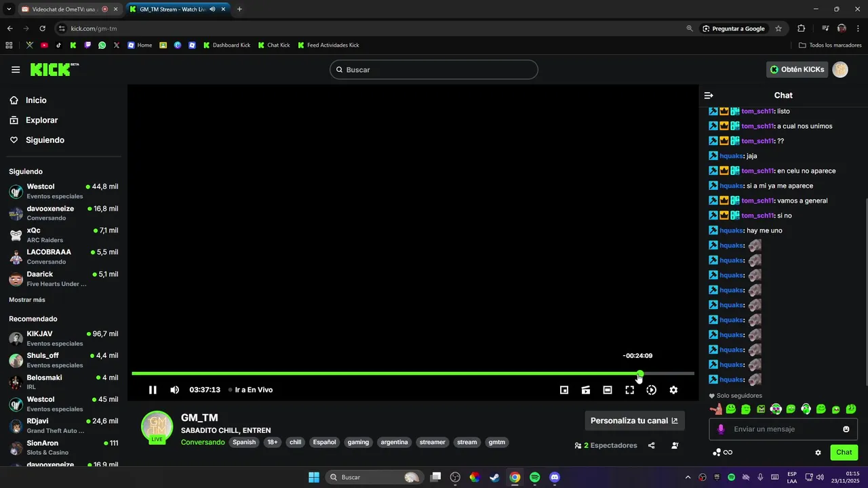
Task: Show hidden tray icons chevron
Action: pyautogui.click(x=688, y=477)
